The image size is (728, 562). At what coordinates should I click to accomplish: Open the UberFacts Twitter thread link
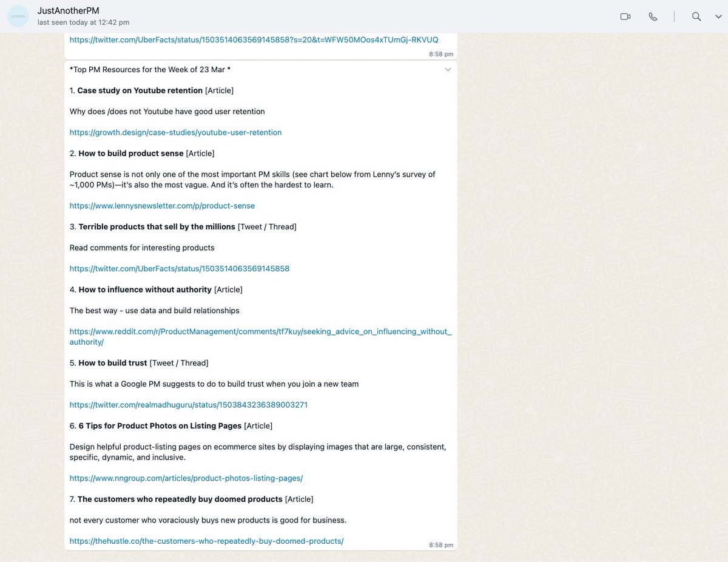[x=180, y=268]
